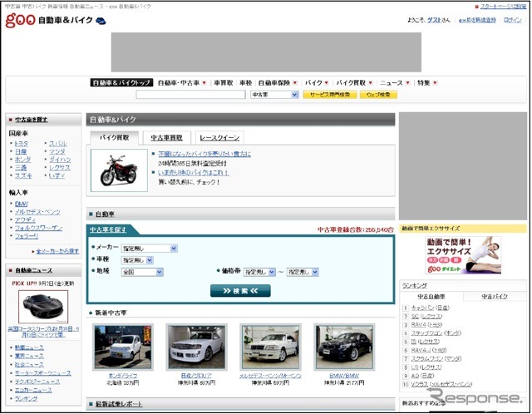Click the 動画で簡単エクササイズ banner image
This screenshot has height=414, width=532.
463,255
